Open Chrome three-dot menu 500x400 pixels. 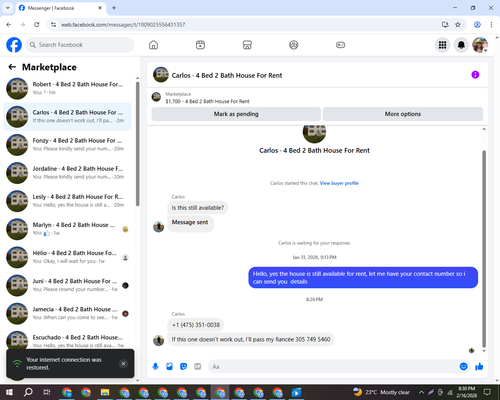(x=491, y=24)
